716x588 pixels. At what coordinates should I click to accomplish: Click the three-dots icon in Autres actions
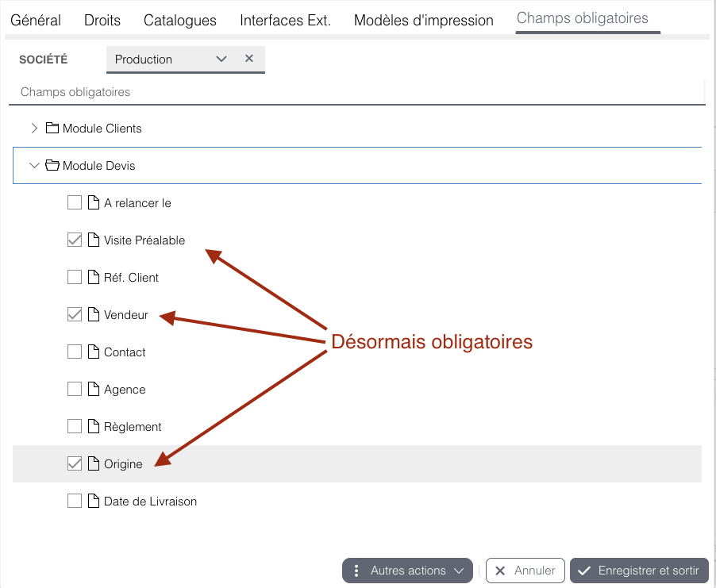356,571
